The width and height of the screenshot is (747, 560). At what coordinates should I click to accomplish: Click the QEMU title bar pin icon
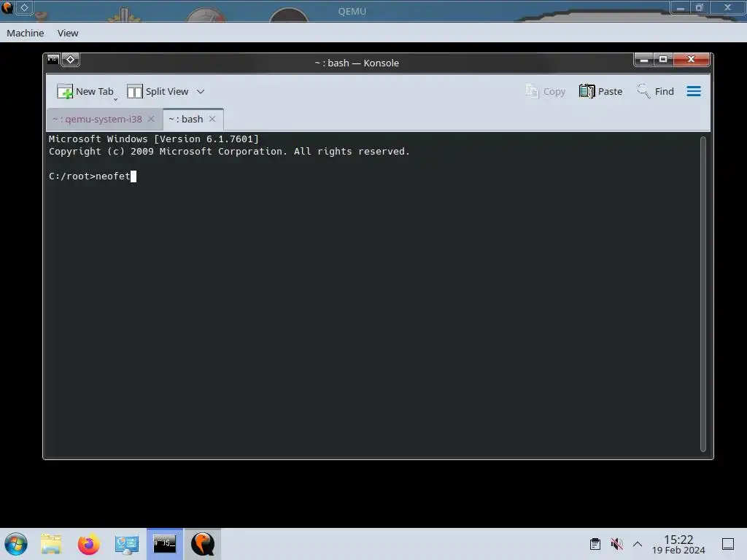(x=24, y=7)
